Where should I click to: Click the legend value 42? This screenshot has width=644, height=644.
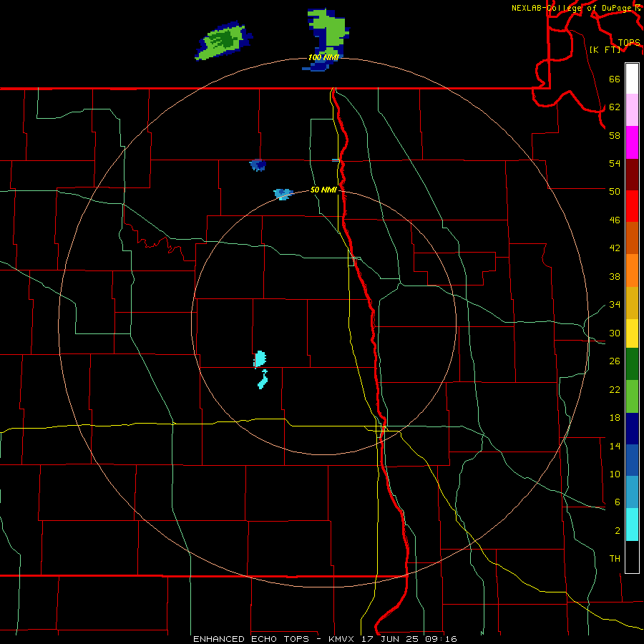coord(615,248)
